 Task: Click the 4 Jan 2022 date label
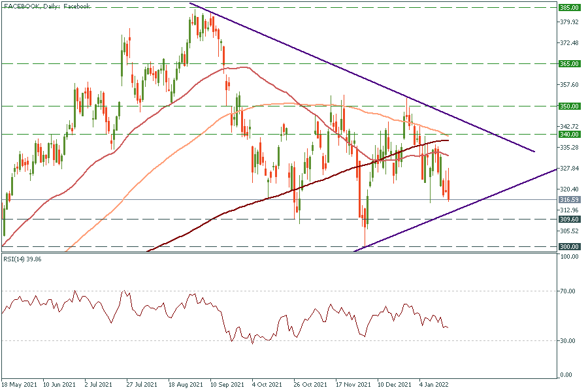pyautogui.click(x=434, y=384)
